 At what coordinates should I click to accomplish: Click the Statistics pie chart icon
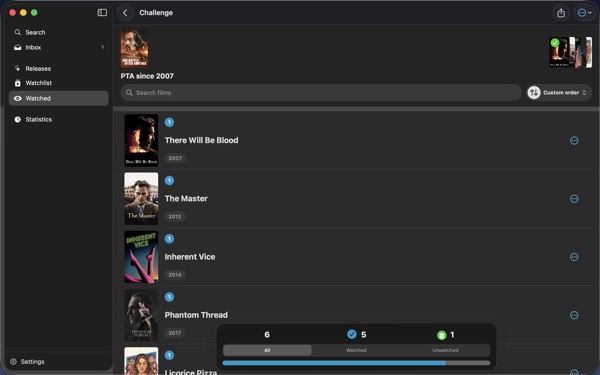click(18, 119)
